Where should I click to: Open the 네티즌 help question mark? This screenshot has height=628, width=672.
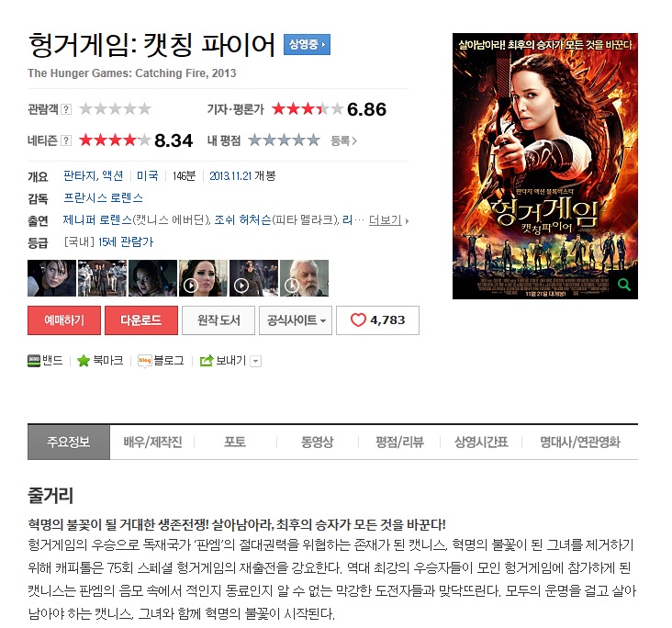tap(66, 140)
